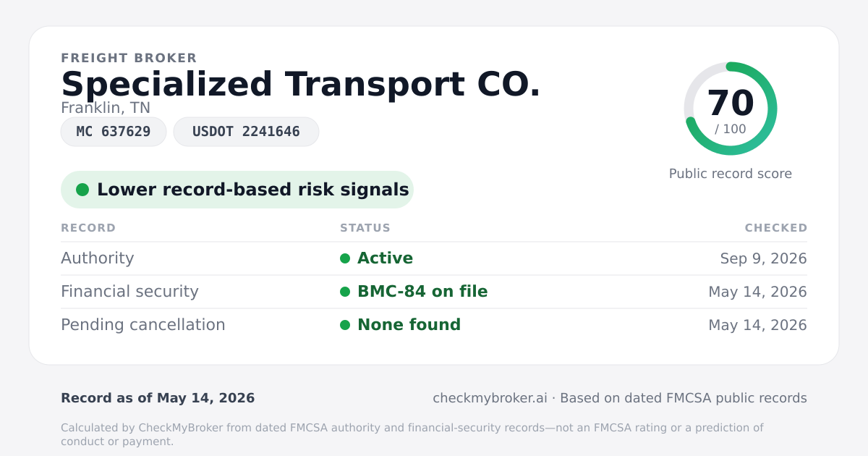Click the Lower record-based risk signals badge
868x456 pixels.
coord(237,190)
